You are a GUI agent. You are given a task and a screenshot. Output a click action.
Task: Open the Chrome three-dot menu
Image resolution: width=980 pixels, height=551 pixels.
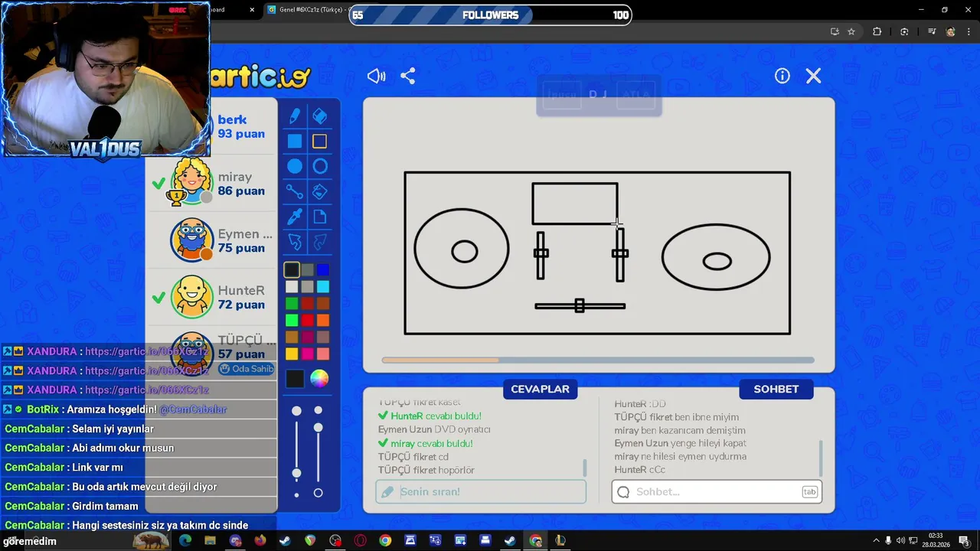pyautogui.click(x=967, y=31)
